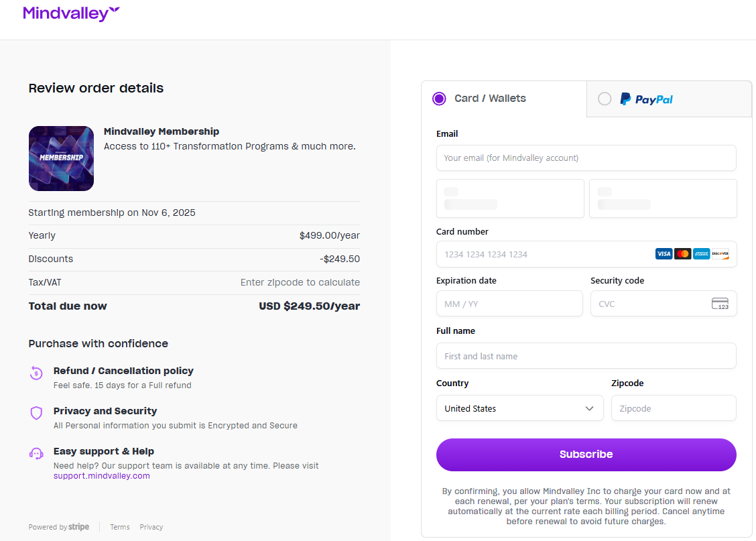Click the refund policy circular arrow icon
The width and height of the screenshot is (756, 541).
pos(36,373)
